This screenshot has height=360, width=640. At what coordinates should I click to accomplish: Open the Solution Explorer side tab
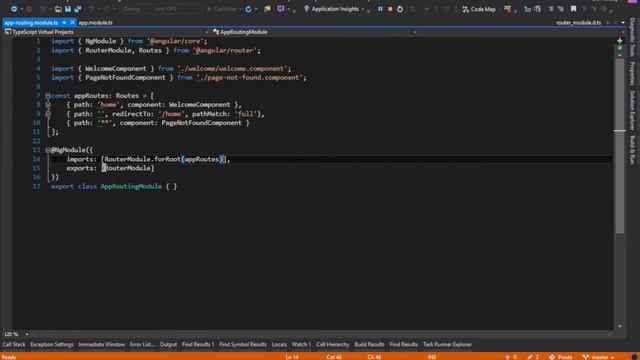[632, 110]
